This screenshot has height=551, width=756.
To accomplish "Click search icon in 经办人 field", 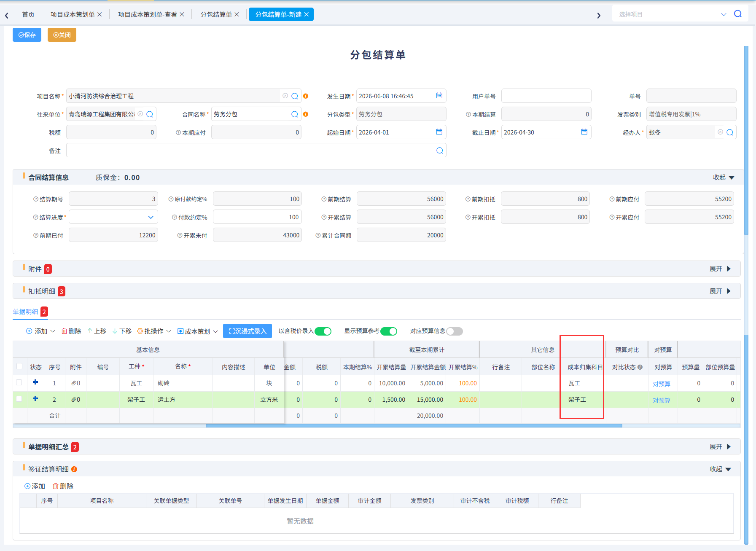I will 730,132.
